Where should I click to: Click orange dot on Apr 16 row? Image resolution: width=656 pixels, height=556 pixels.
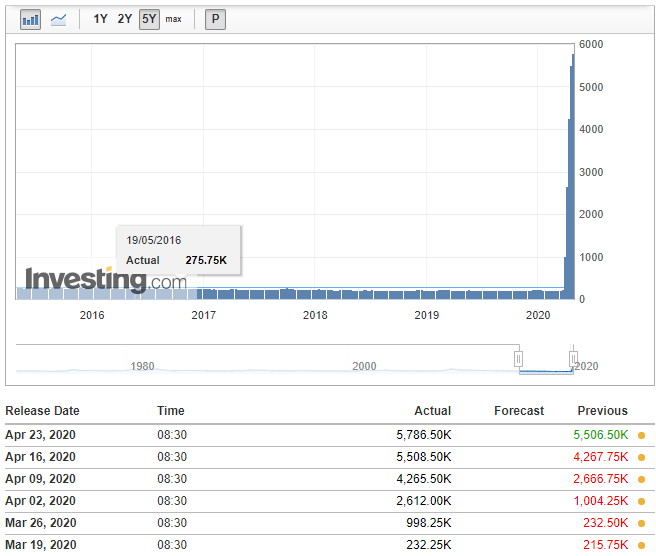pyautogui.click(x=641, y=457)
